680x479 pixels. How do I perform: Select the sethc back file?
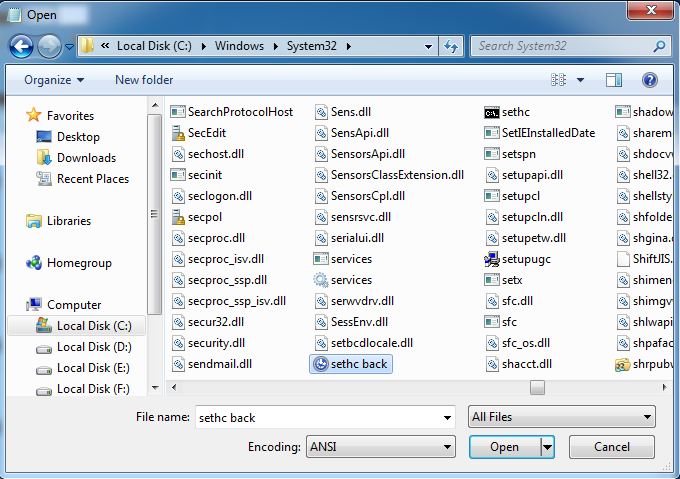351,364
